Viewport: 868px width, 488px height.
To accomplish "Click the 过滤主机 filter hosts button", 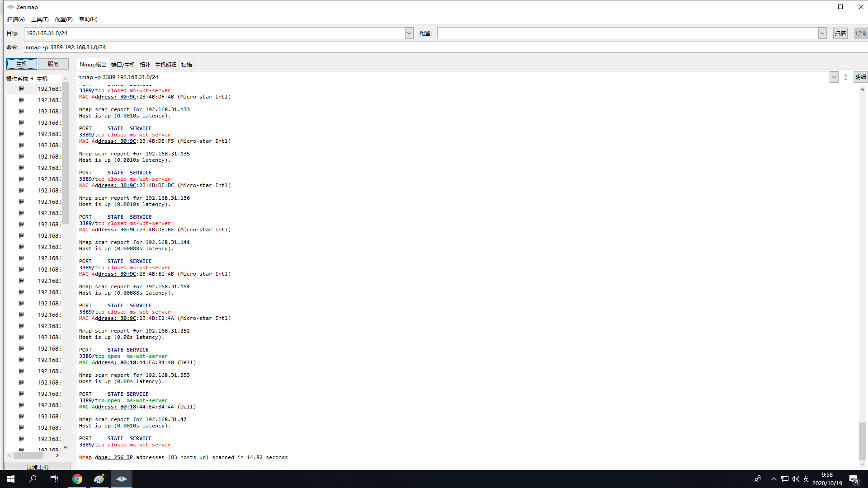I will click(38, 467).
